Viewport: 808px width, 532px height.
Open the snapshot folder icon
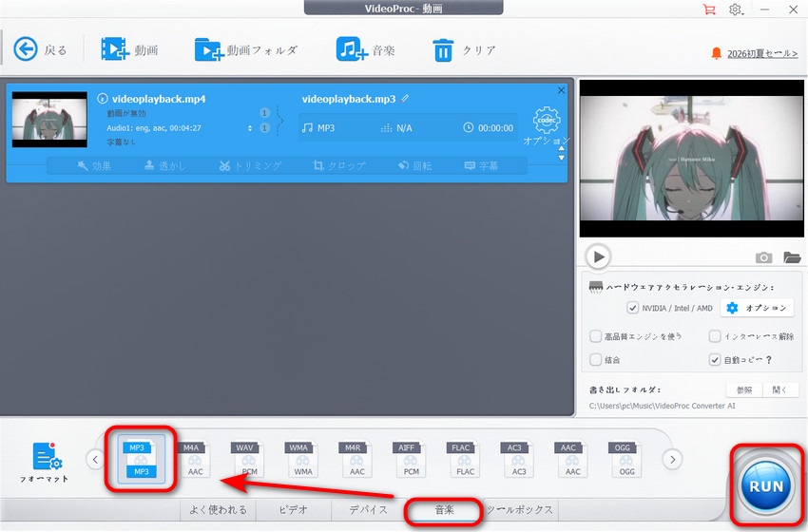(x=792, y=257)
